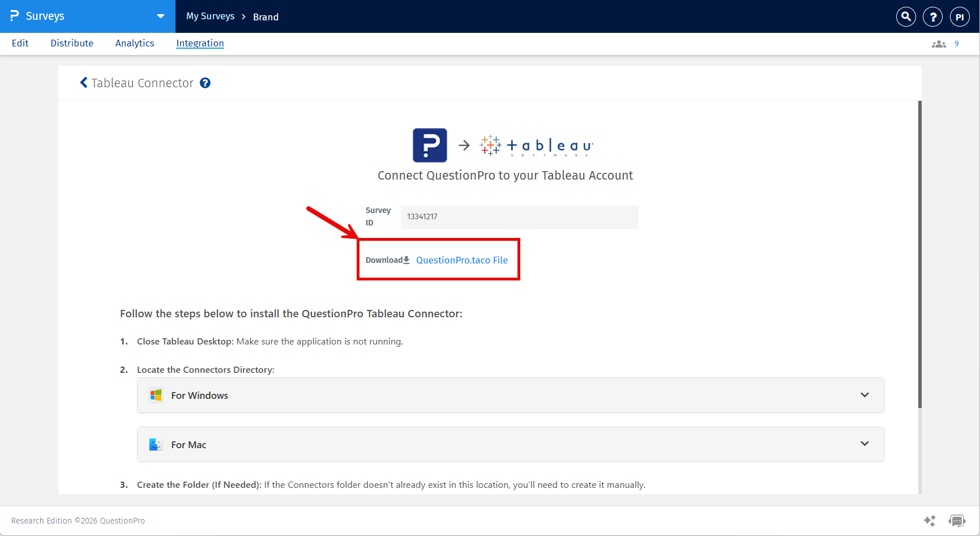Launch the AI sparkle assistant icon
Screen dimensions: 980x536
pyautogui.click(x=930, y=520)
